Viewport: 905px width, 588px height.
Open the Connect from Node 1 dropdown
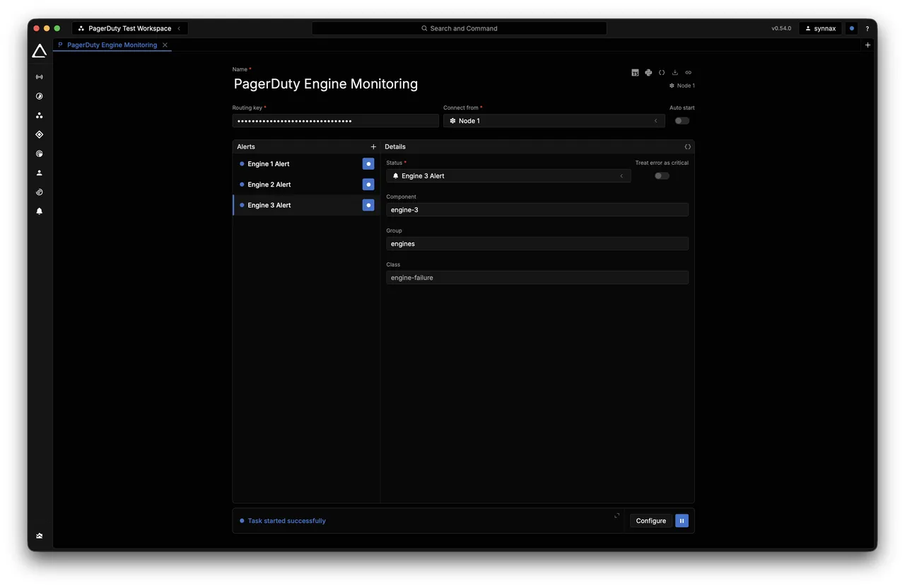tap(554, 121)
